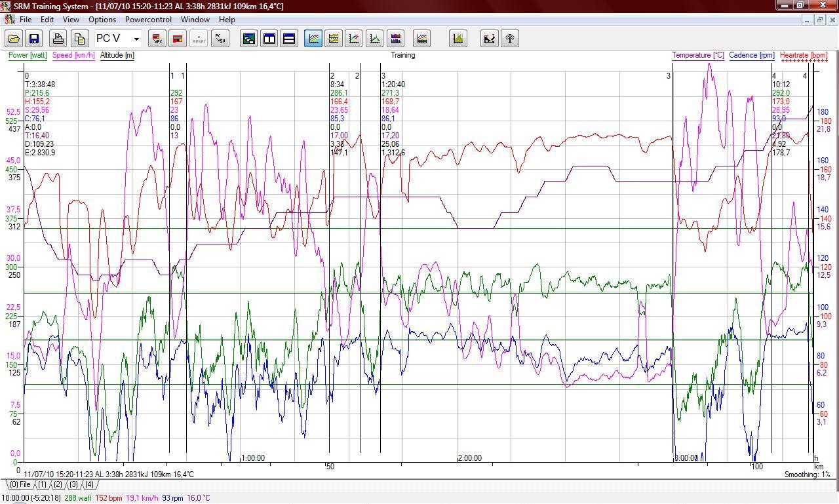This screenshot has height=504, width=839.
Task: Click the graph with diagonal line icon
Action: click(x=354, y=39)
